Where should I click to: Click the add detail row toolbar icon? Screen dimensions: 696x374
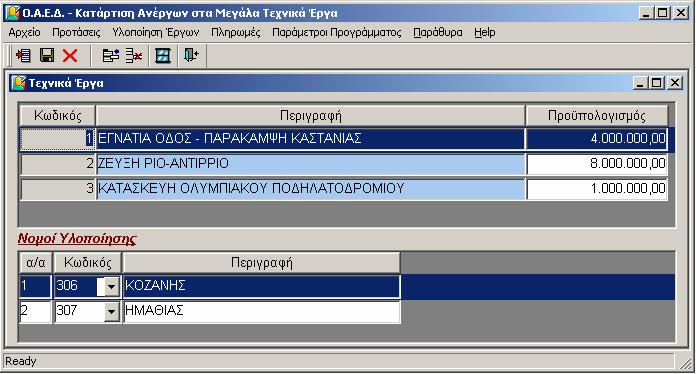pyautogui.click(x=111, y=56)
